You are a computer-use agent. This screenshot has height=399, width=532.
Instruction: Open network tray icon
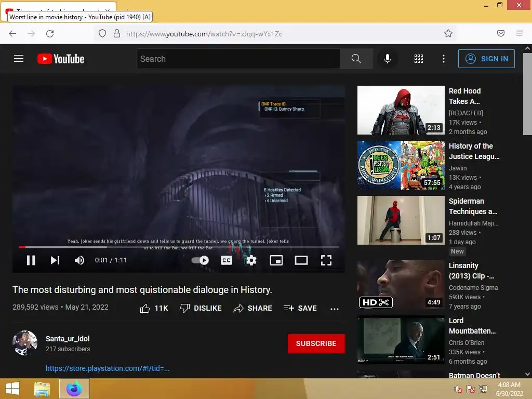tap(483, 389)
